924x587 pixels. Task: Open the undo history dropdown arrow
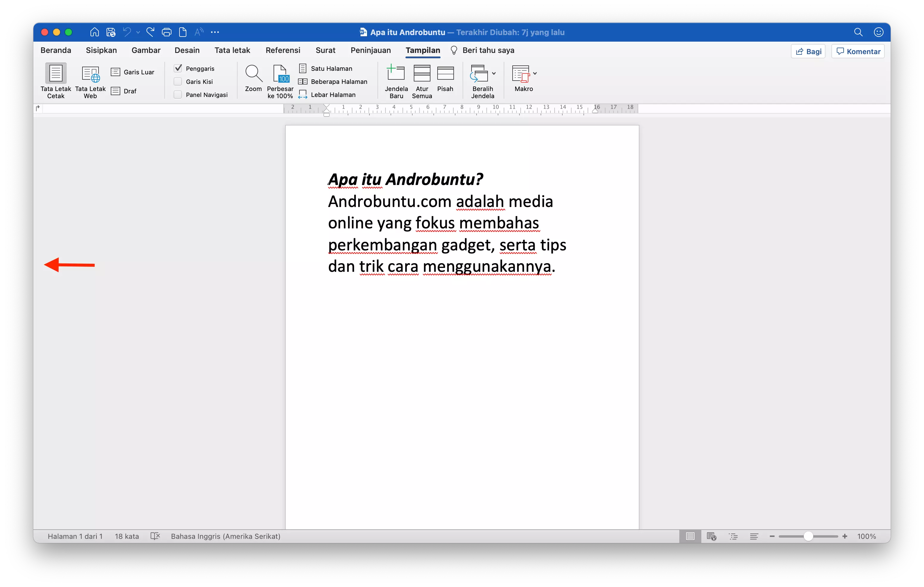[138, 32]
